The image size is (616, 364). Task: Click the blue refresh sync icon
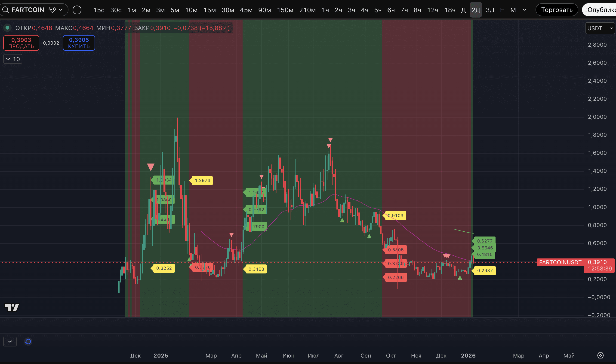pos(28,341)
